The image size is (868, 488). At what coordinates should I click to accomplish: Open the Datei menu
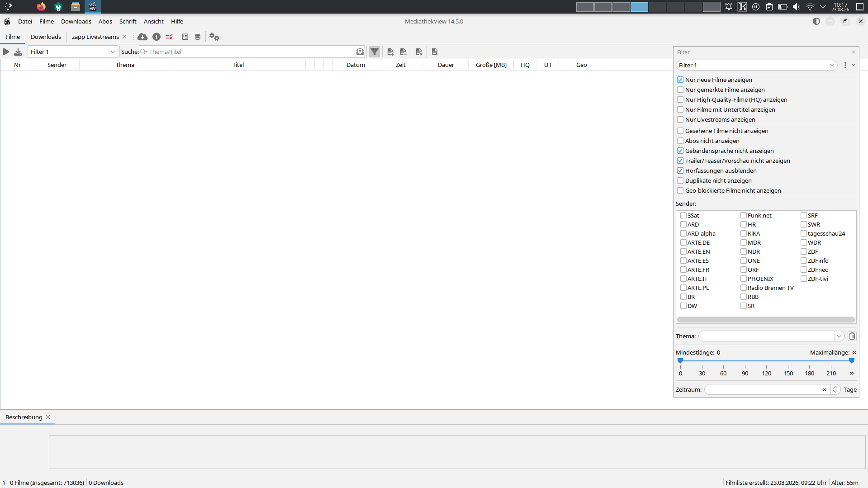25,21
